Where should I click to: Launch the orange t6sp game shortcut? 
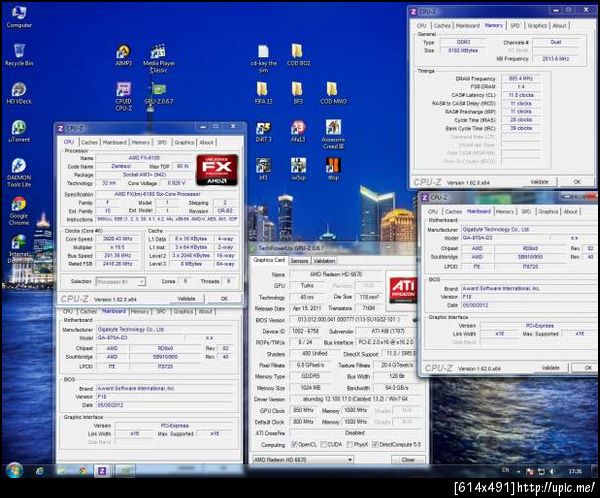(333, 169)
